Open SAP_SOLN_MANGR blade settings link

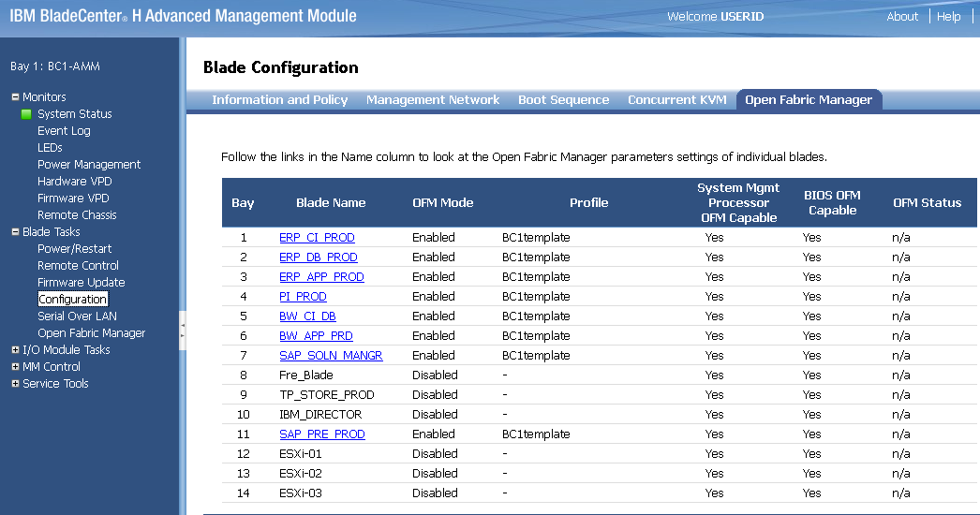(331, 356)
